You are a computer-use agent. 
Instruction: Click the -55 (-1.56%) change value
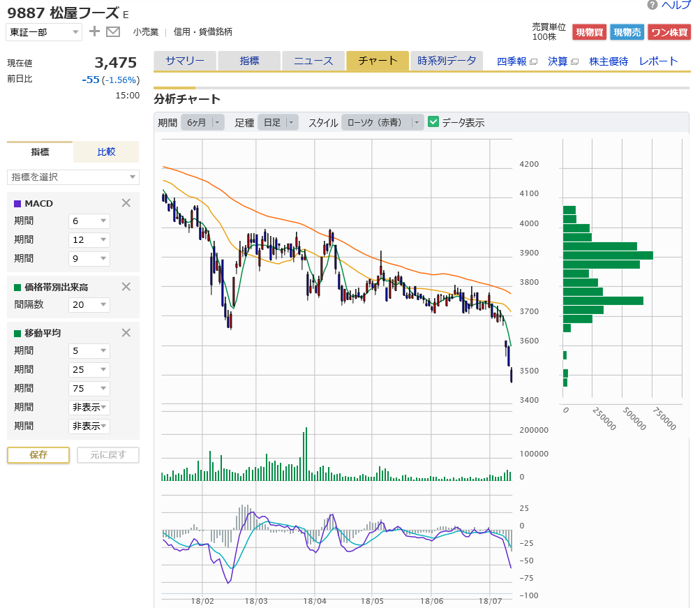pyautogui.click(x=111, y=80)
